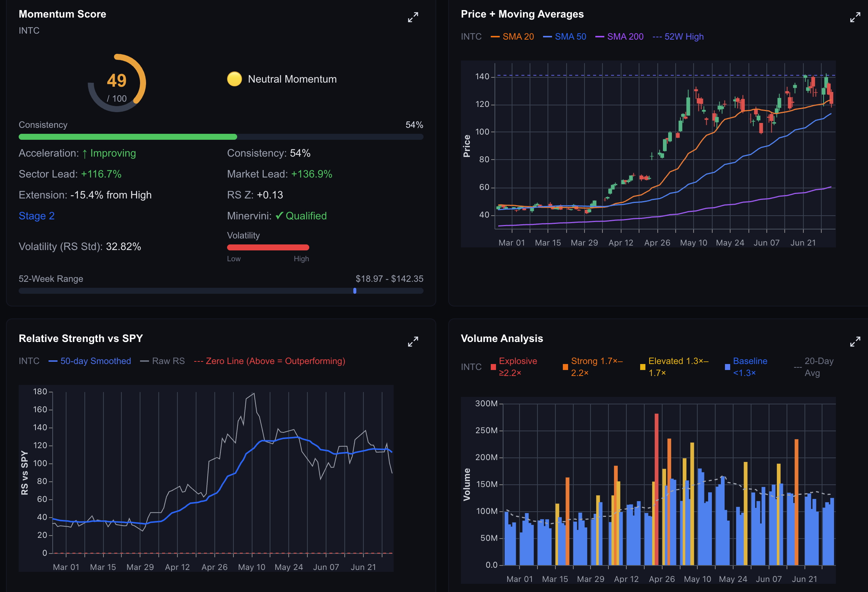The image size is (868, 592).
Task: Click the Momentum Score panel title
Action: pyautogui.click(x=62, y=14)
